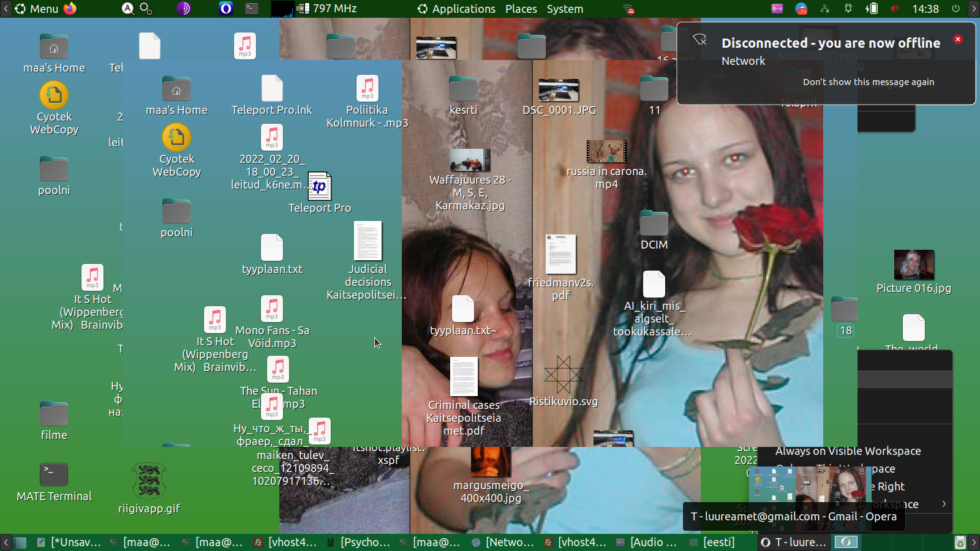980x551 pixels.
Task: Click the Opera launcher in top panel
Action: coord(226,9)
